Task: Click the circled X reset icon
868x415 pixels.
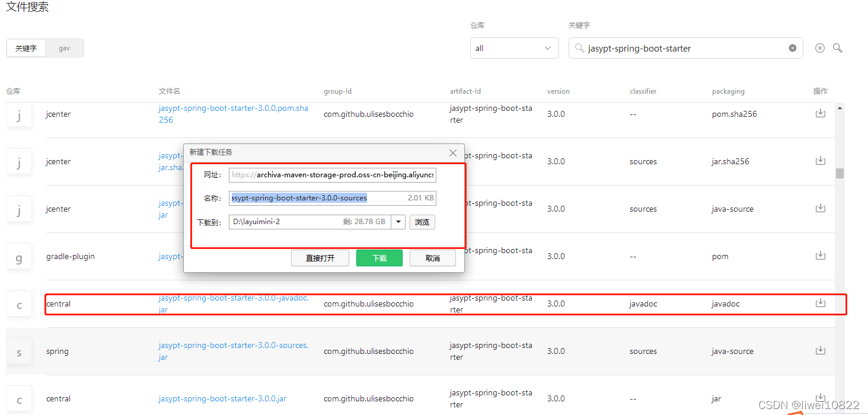Action: coord(820,48)
